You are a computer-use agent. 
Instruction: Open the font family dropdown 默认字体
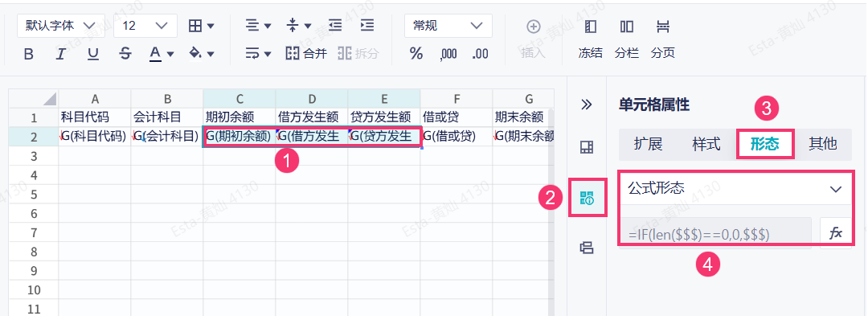[61, 26]
